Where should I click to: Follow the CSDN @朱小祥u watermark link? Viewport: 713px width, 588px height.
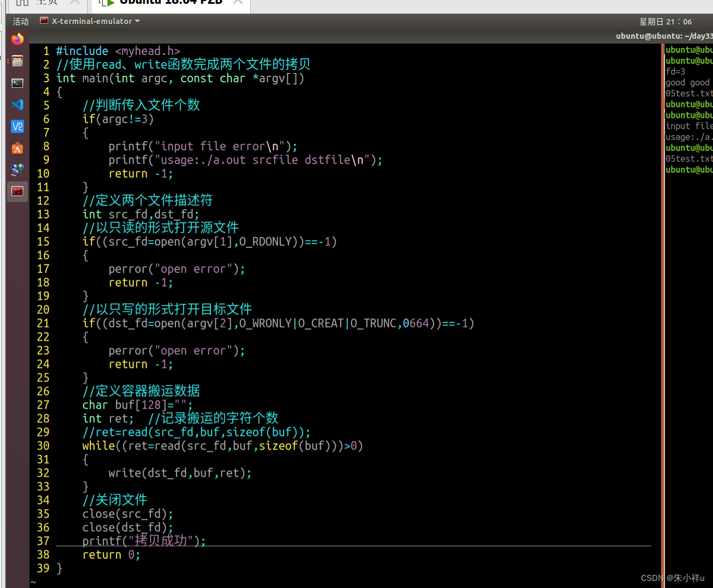[x=674, y=578]
